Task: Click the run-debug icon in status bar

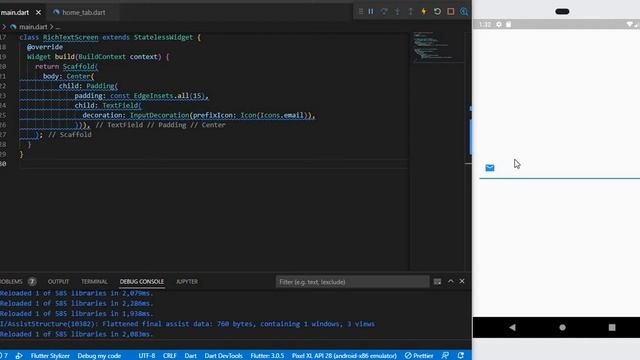Action: click(x=19, y=356)
